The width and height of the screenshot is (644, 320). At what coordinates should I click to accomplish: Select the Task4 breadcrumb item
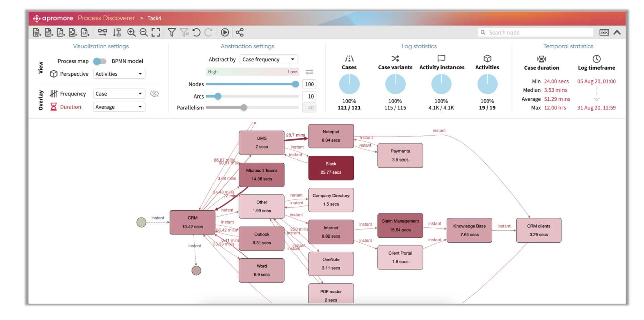[155, 18]
